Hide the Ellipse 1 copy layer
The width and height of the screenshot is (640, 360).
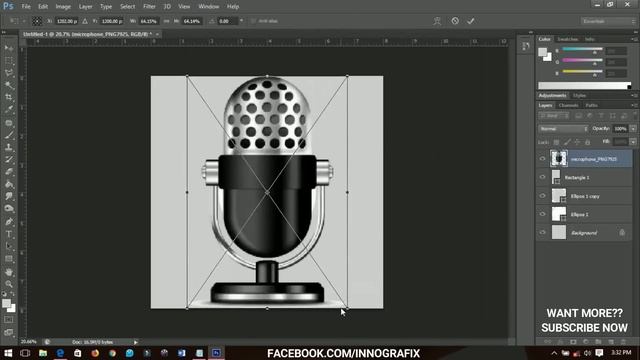(542, 196)
